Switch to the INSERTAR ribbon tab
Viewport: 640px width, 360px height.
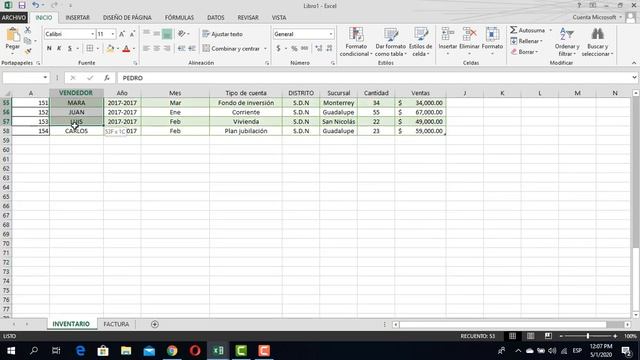(77, 18)
